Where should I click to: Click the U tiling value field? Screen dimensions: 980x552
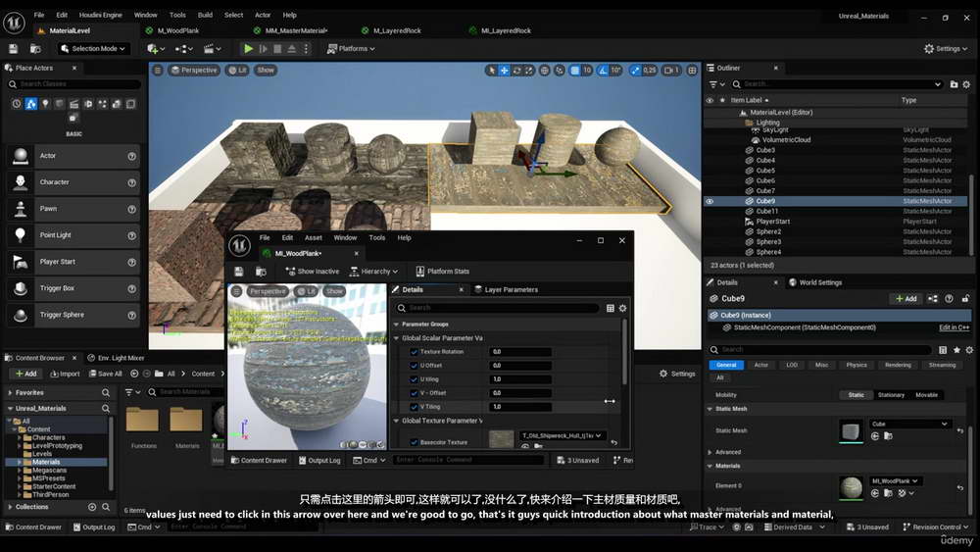[520, 379]
